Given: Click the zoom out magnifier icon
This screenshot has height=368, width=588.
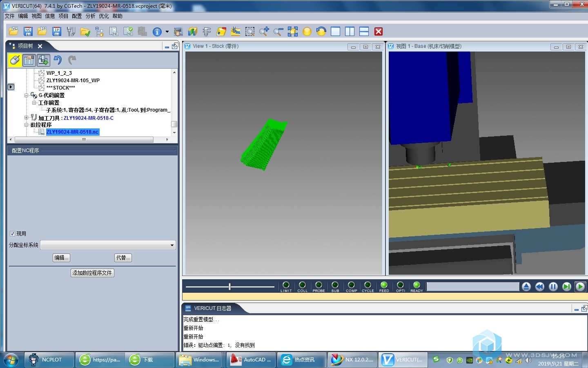Looking at the screenshot, I should pyautogui.click(x=278, y=31).
